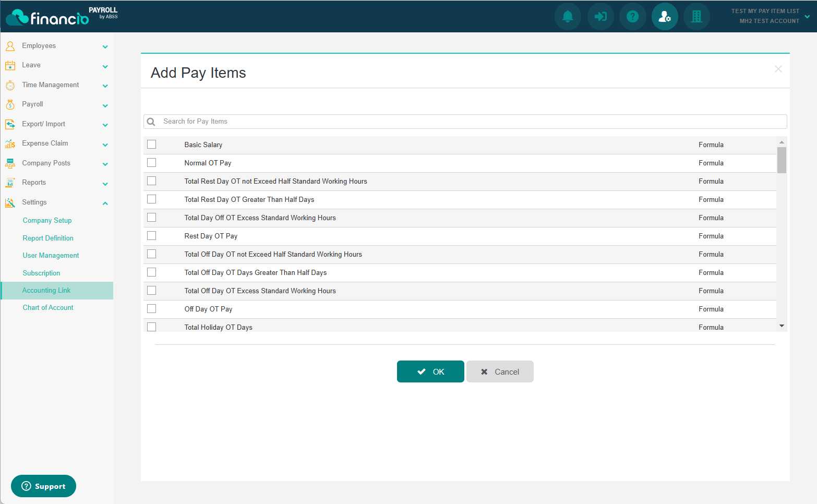Open the help question mark icon
Viewport: 817px width, 504px height.
click(x=632, y=17)
